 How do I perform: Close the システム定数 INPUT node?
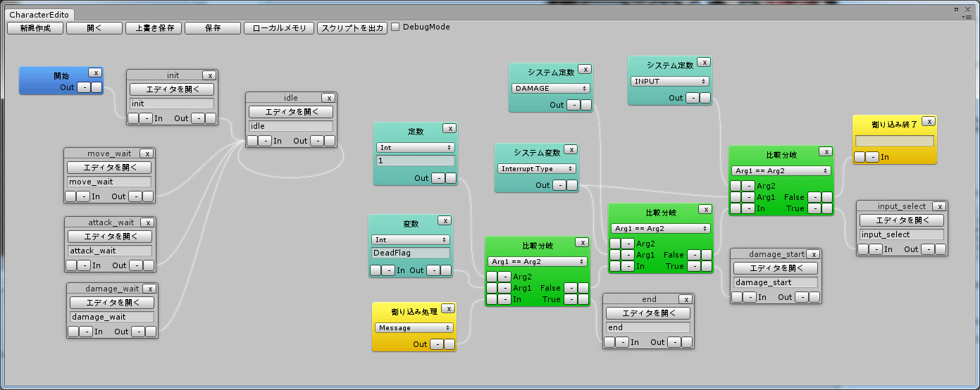[x=704, y=62]
